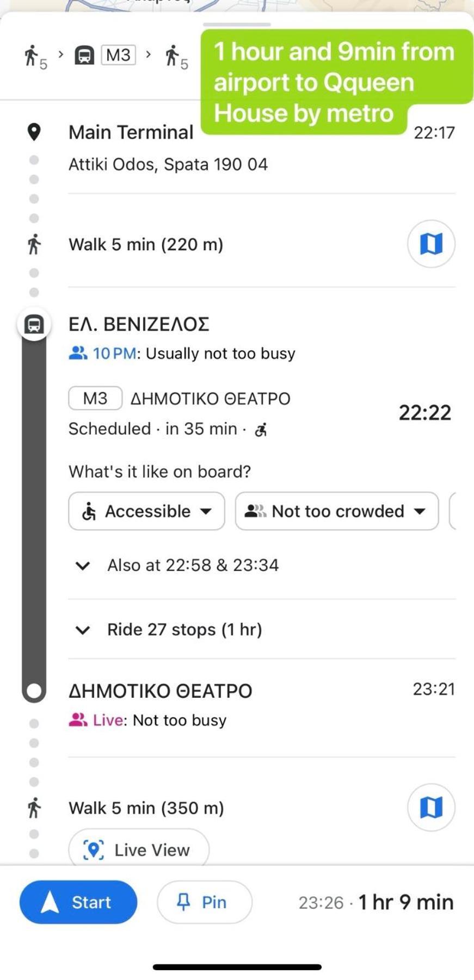Tap the map icon beside Walk 5 min (350 m)
The image size is (474, 980).
coord(431,808)
